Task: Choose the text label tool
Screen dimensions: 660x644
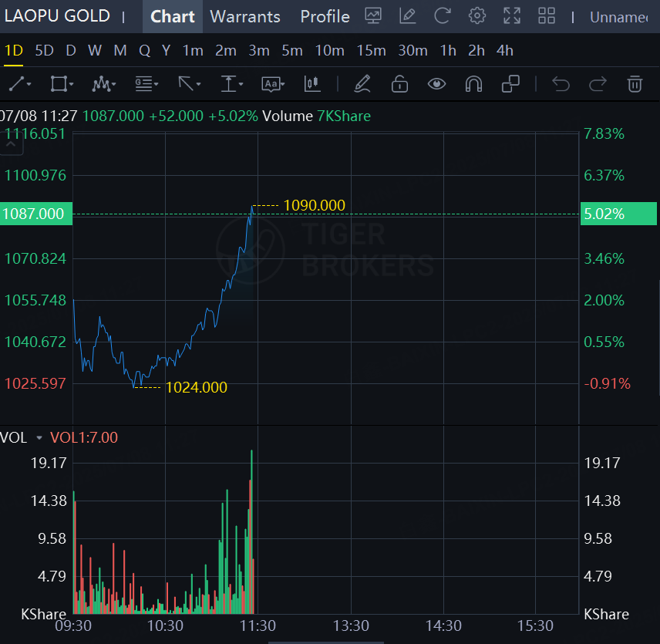Action: point(271,84)
